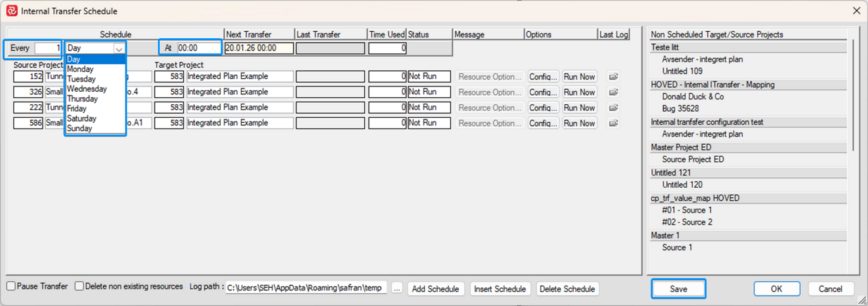The image size is (868, 306).
Task: Run Now for source project 152
Action: click(579, 76)
